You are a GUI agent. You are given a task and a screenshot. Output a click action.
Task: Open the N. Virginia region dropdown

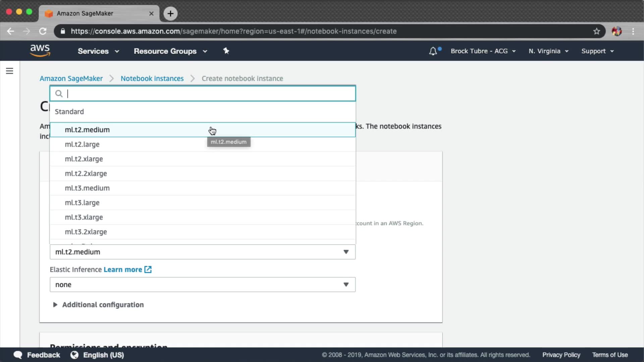(x=548, y=51)
